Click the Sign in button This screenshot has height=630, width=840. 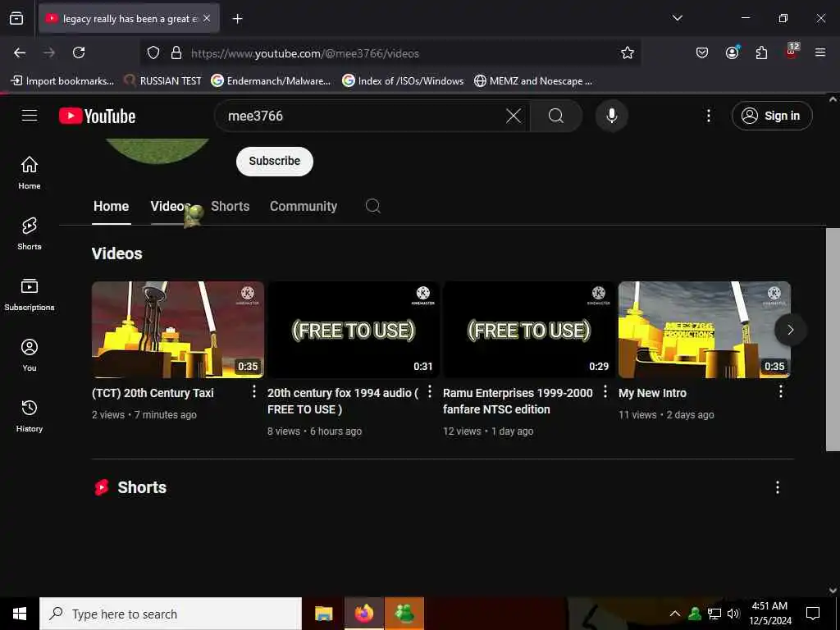coord(771,116)
